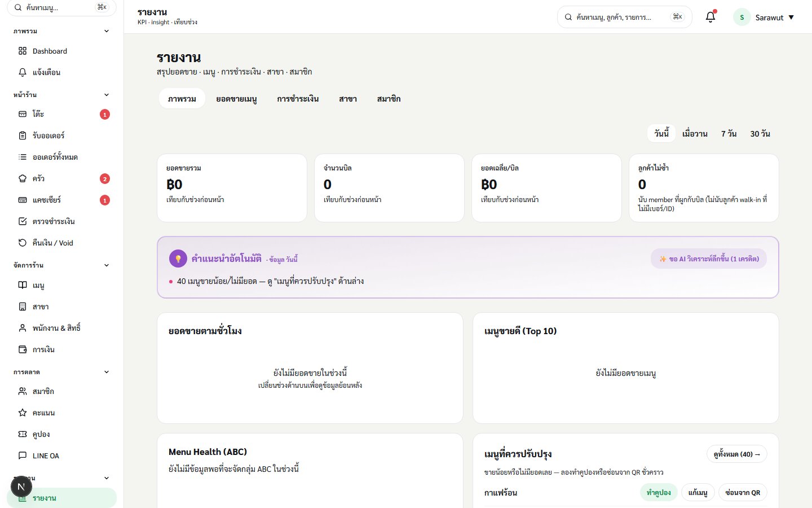Switch to ยอดขายเมนู tab
The width and height of the screenshot is (812, 508).
[236, 99]
